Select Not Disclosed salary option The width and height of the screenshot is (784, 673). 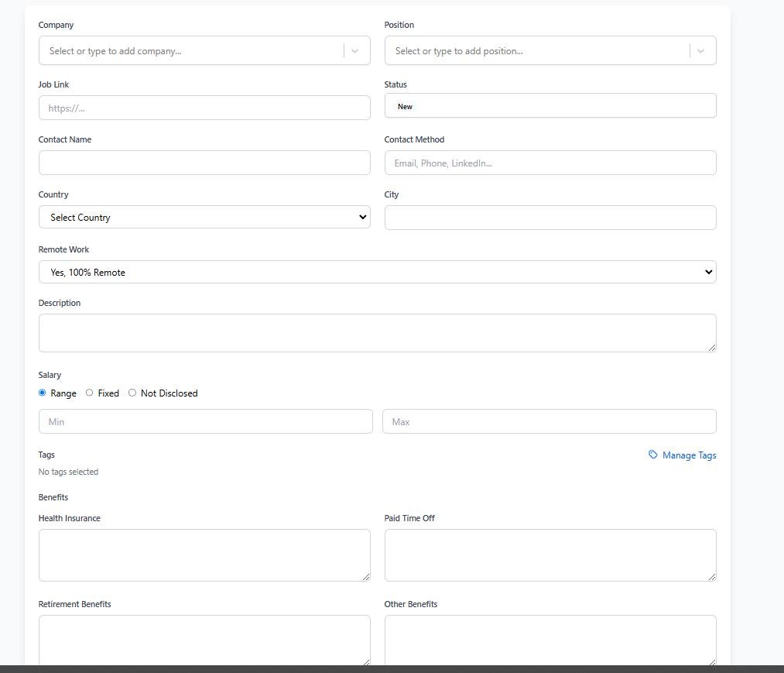132,393
